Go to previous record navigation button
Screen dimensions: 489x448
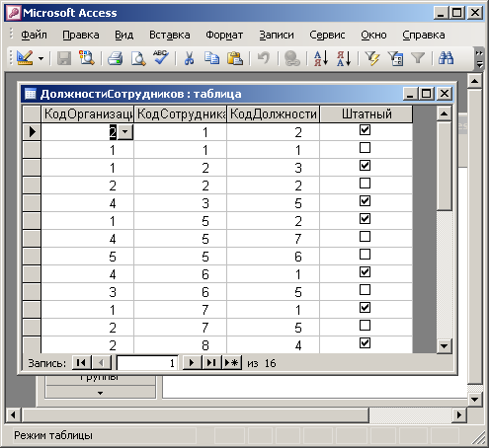(102, 363)
